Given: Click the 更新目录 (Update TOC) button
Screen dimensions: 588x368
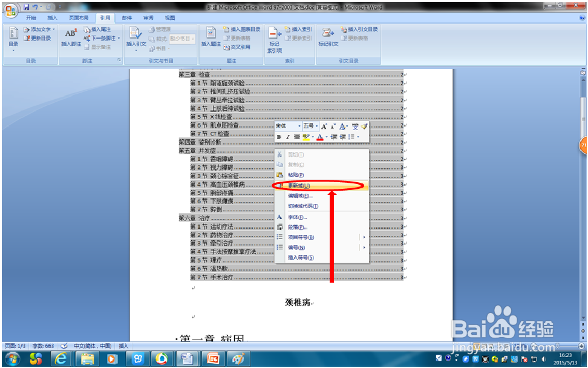Looking at the screenshot, I should 39,38.
